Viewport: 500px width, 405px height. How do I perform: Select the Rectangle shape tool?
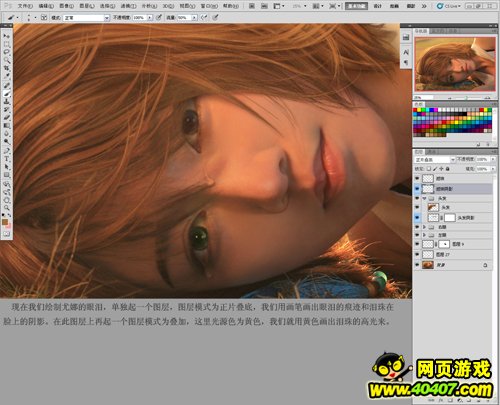click(6, 175)
